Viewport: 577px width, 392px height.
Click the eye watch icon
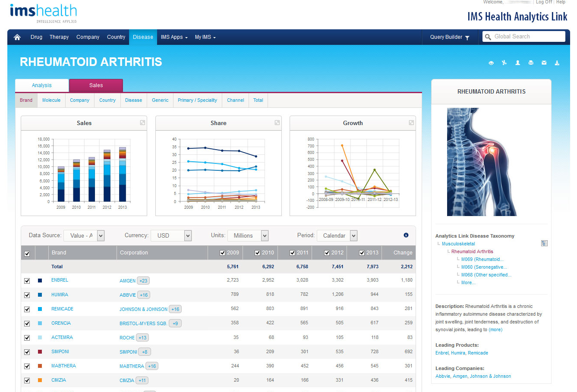tap(491, 63)
